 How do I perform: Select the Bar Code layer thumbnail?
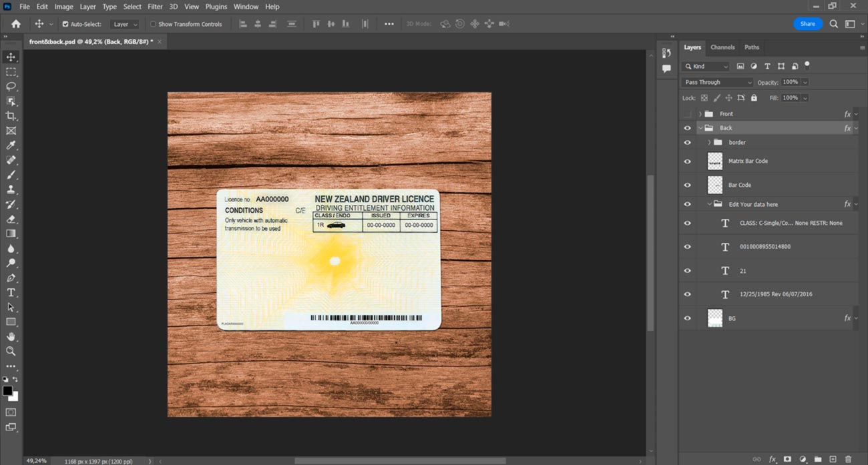pyautogui.click(x=714, y=185)
